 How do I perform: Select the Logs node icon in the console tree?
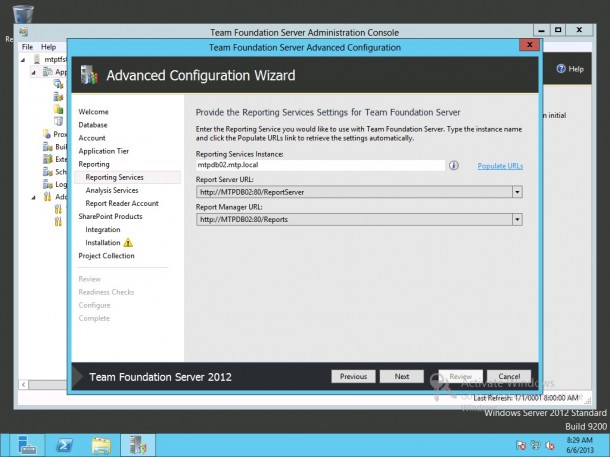[47, 184]
